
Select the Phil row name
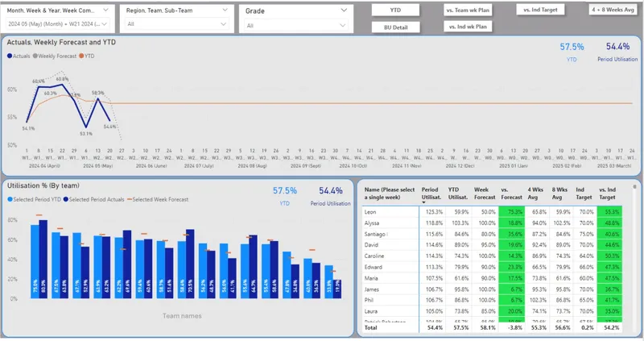coord(369,300)
